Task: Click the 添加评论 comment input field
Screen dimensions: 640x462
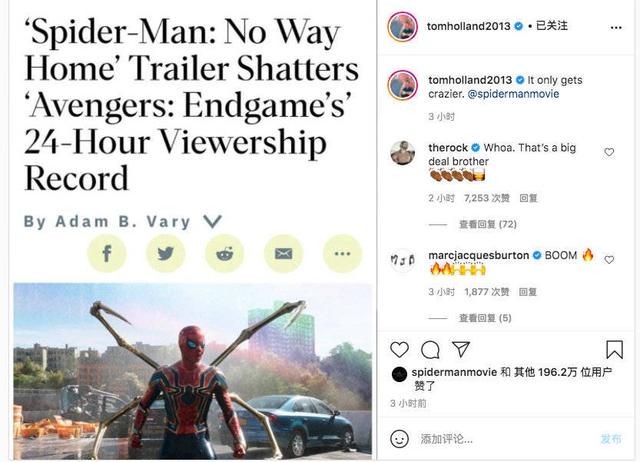Action: tap(506, 439)
